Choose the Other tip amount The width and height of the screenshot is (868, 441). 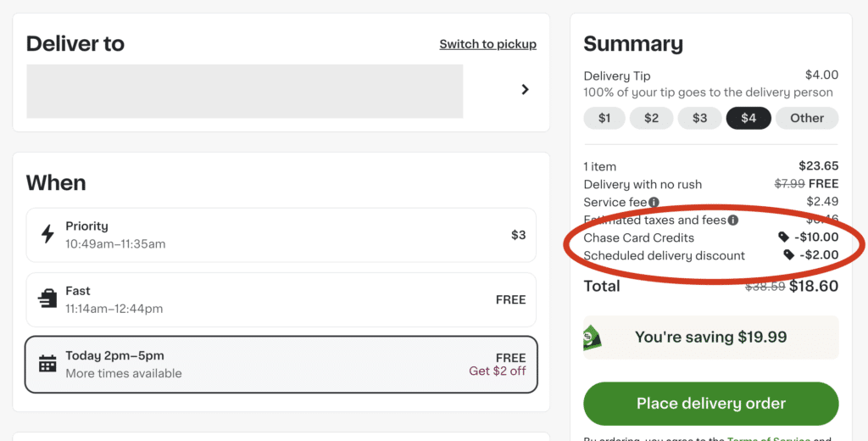click(807, 118)
